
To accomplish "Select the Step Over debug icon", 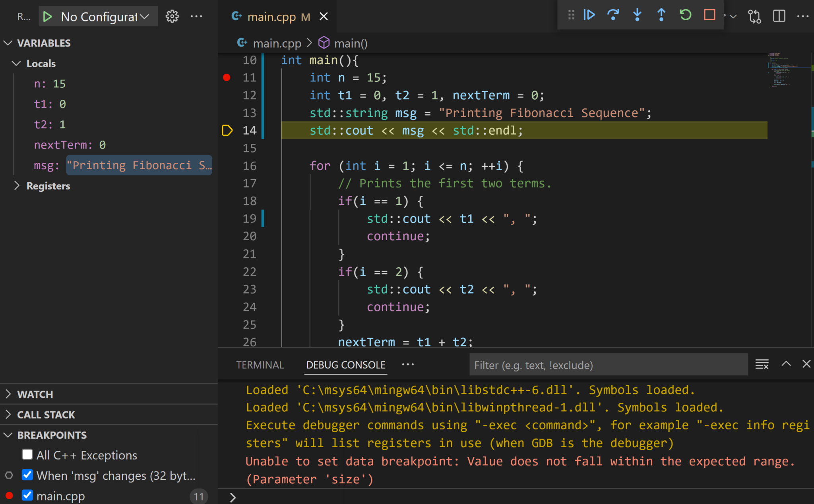I will pos(613,15).
